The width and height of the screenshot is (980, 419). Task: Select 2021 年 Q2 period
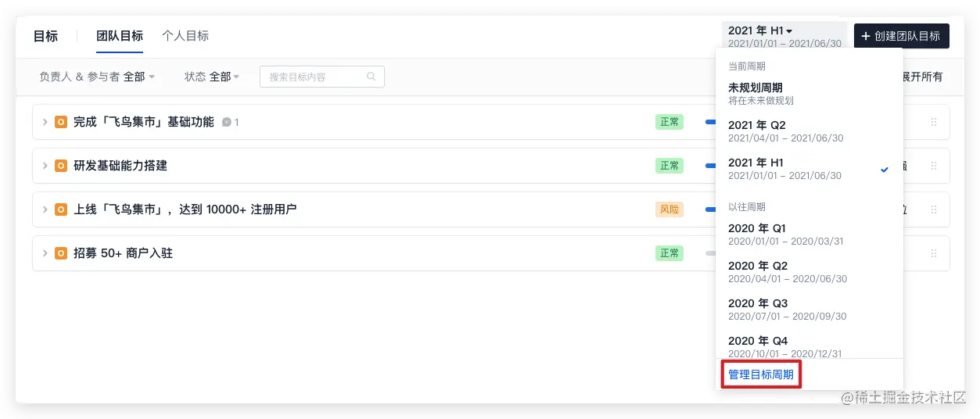[x=809, y=131]
